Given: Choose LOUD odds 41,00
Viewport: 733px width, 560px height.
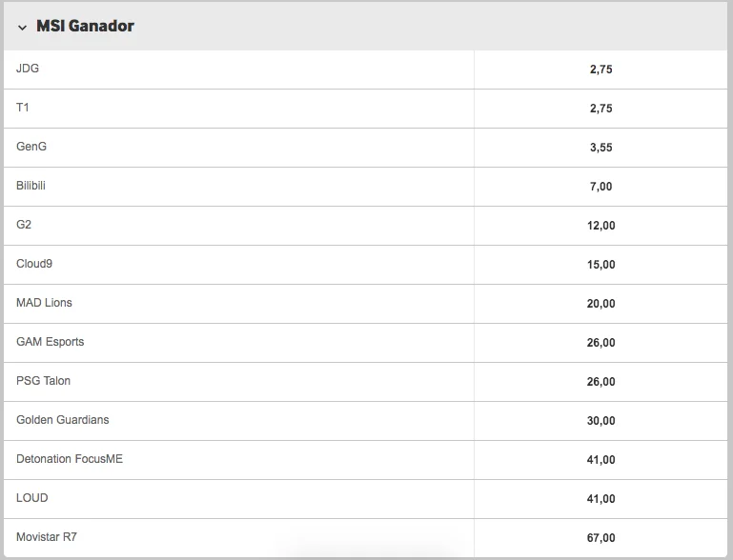Looking at the screenshot, I should (601, 499).
